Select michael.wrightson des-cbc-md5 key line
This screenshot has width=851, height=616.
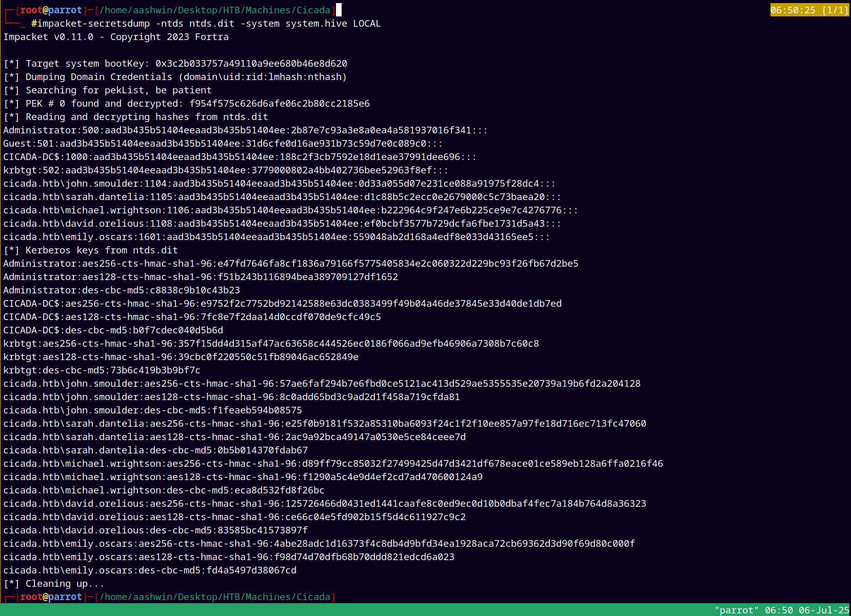tap(164, 490)
